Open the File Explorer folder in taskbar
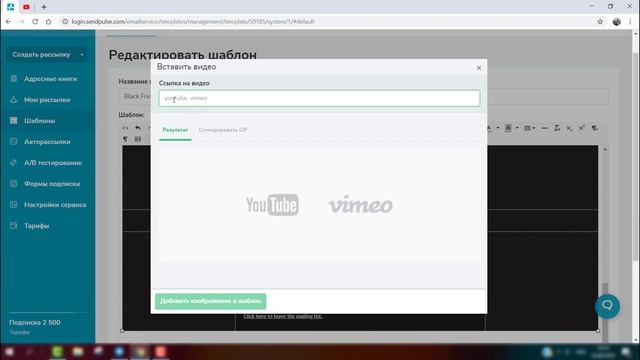Screen dimensions: 640x360 78,352
